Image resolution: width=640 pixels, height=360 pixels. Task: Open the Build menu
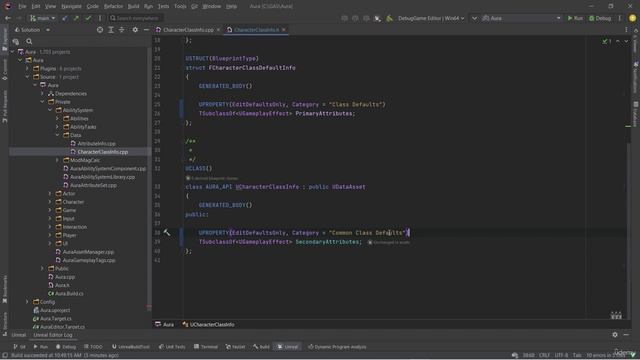pos(133,7)
